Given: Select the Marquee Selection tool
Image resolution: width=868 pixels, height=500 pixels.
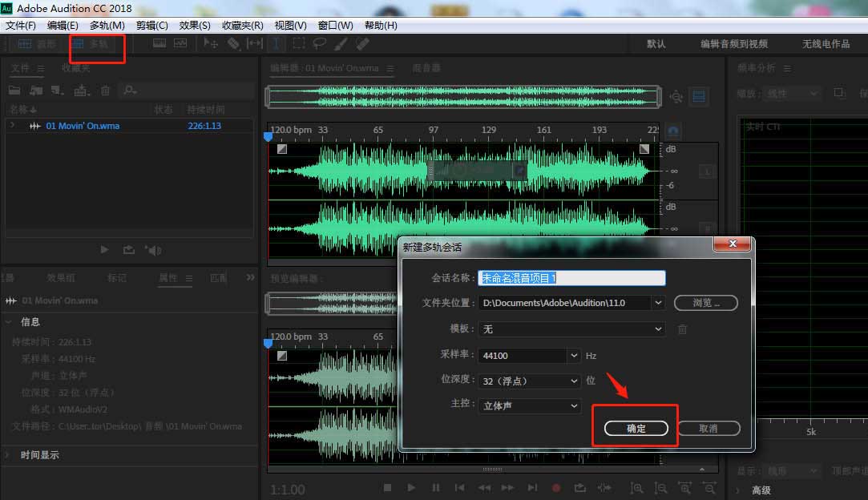Looking at the screenshot, I should pyautogui.click(x=298, y=43).
